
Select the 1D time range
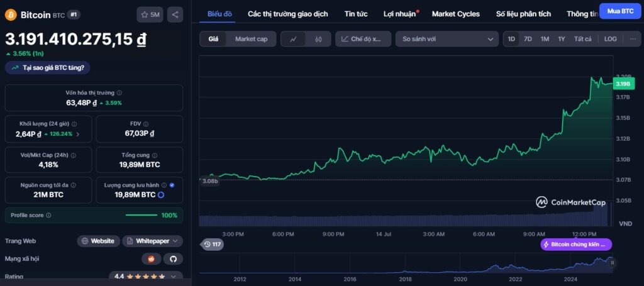point(511,39)
